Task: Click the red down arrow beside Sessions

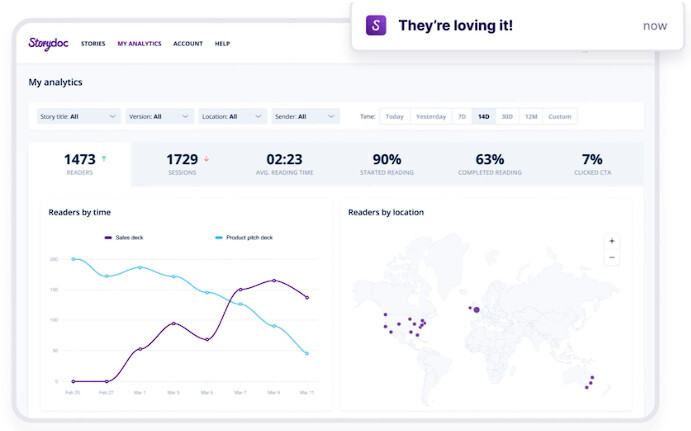Action: 206,159
